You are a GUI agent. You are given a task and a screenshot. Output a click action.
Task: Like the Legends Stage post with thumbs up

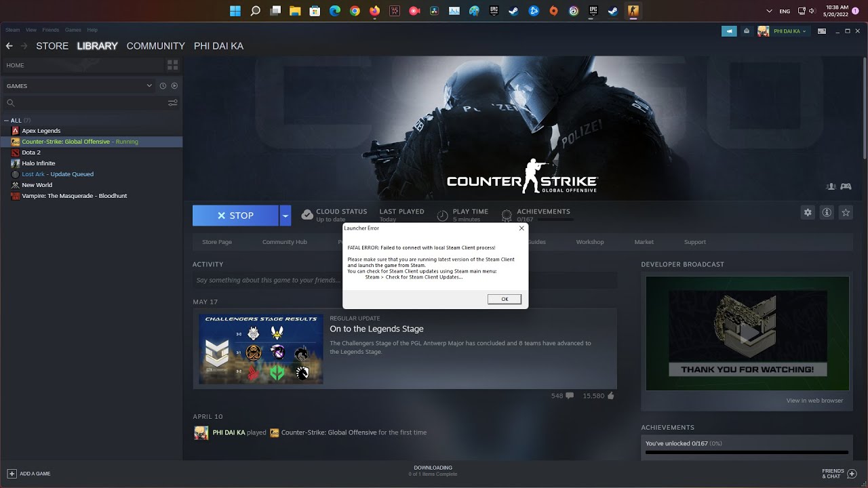click(599, 396)
